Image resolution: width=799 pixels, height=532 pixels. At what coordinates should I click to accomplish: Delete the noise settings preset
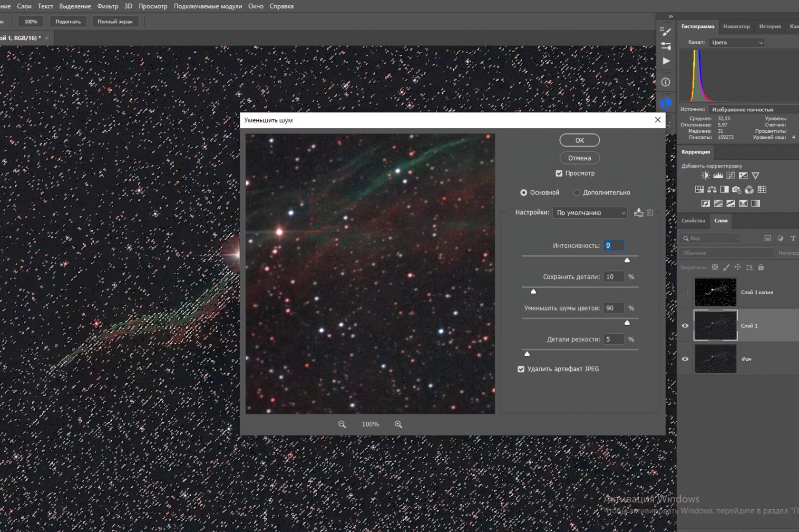[x=650, y=213]
